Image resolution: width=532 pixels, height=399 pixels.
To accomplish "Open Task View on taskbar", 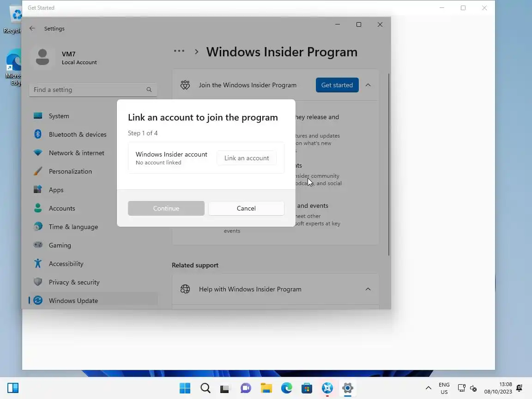I will [x=225, y=388].
